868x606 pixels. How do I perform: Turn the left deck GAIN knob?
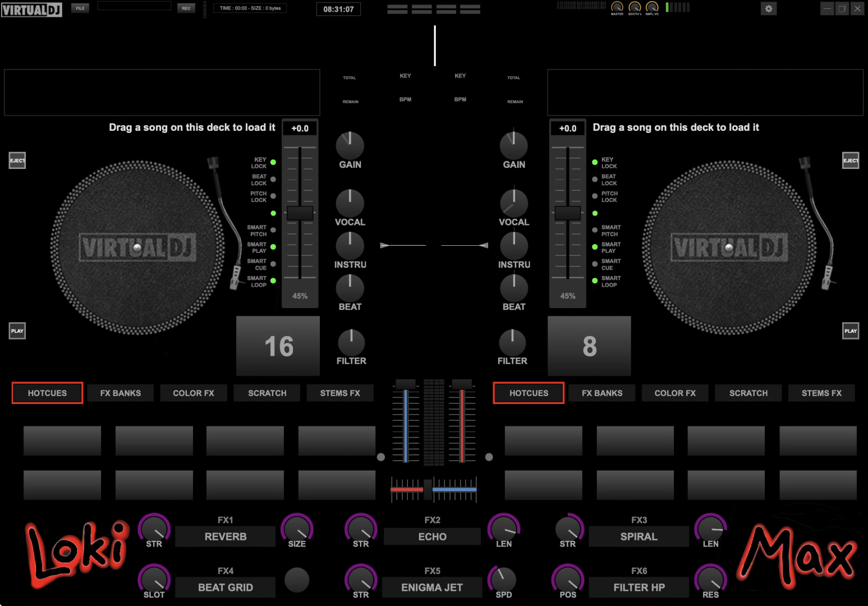[350, 145]
